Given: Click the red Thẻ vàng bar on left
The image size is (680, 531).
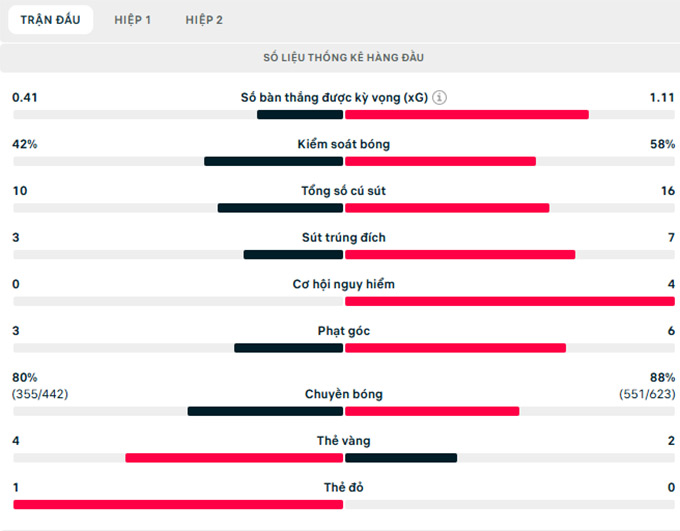Looking at the screenshot, I should 234,458.
